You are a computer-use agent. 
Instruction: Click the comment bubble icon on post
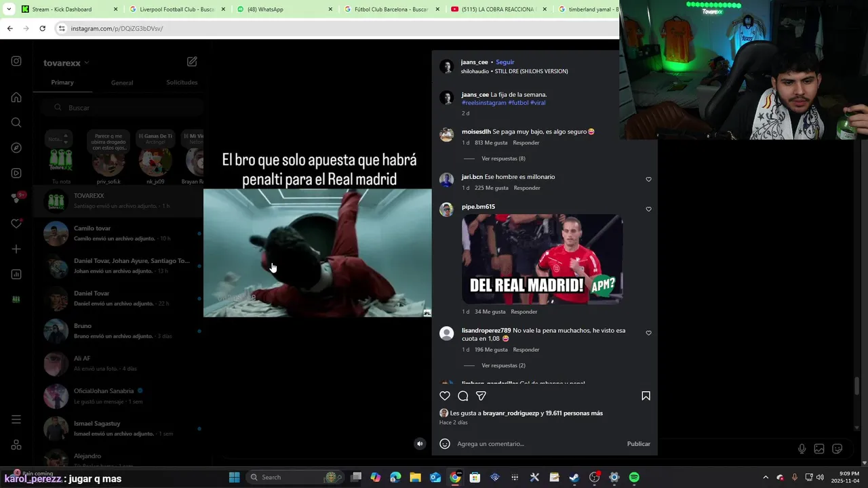(463, 396)
